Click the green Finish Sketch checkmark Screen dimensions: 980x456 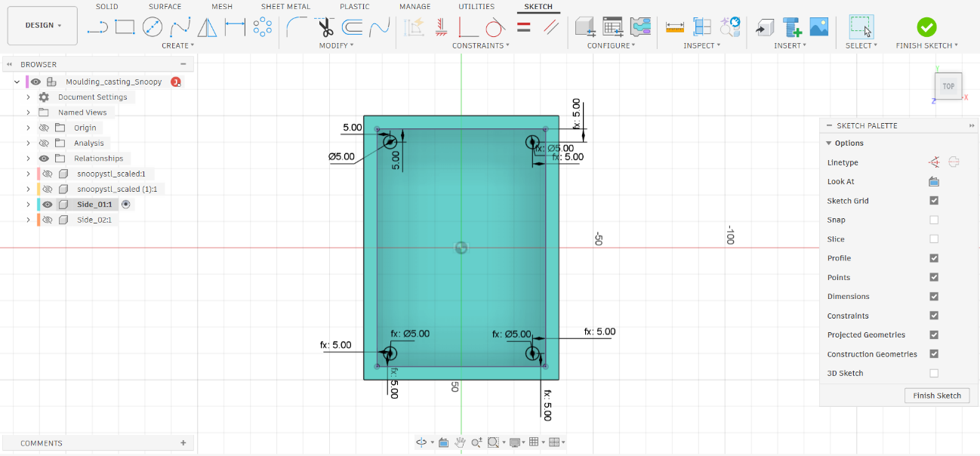[x=926, y=27]
